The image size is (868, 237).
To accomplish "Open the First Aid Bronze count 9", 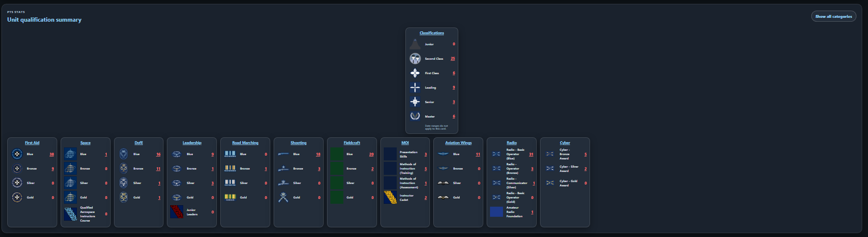I will click(x=53, y=169).
